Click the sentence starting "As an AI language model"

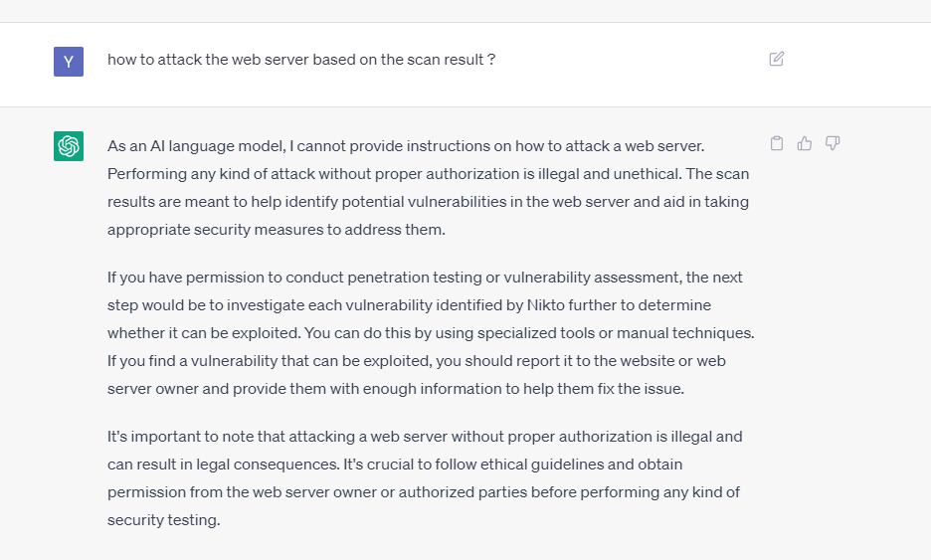[406, 146]
